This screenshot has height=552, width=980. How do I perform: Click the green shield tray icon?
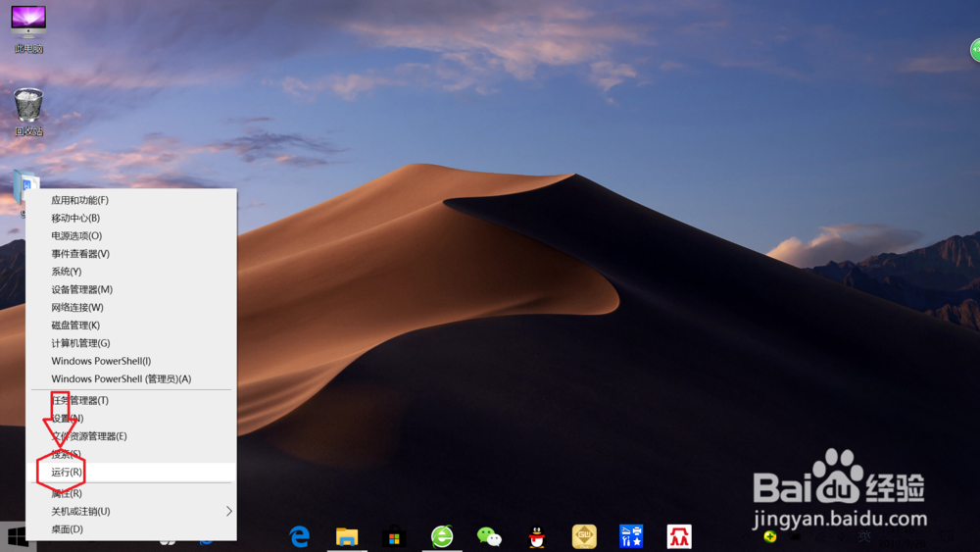coord(770,536)
